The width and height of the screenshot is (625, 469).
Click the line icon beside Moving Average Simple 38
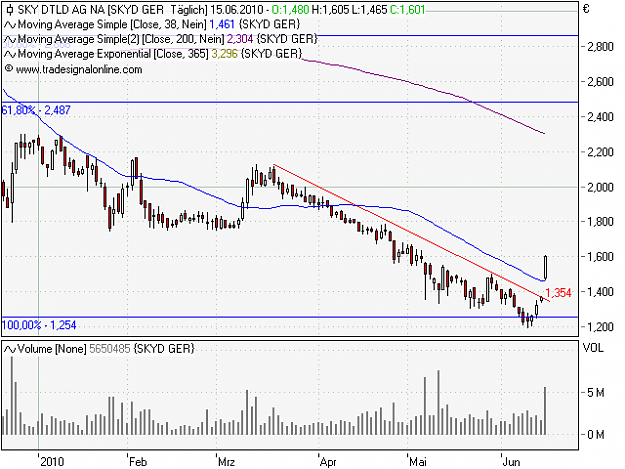[x=10, y=25]
